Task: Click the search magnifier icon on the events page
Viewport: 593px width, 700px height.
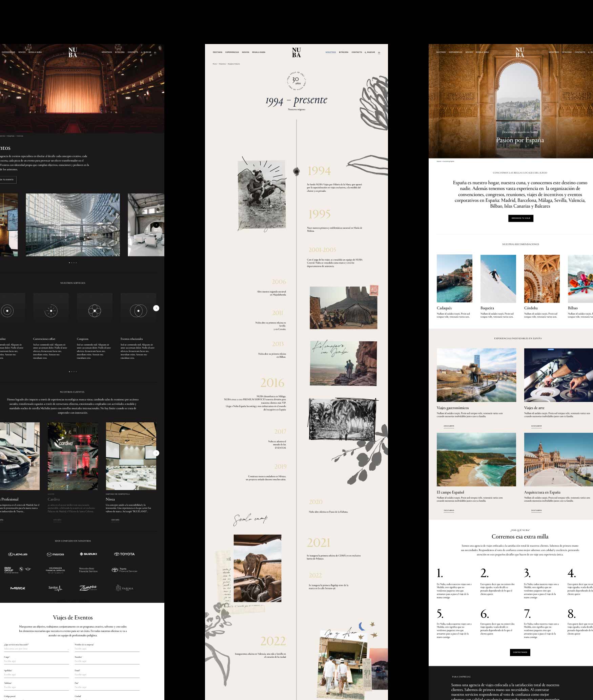Action: 142,52
